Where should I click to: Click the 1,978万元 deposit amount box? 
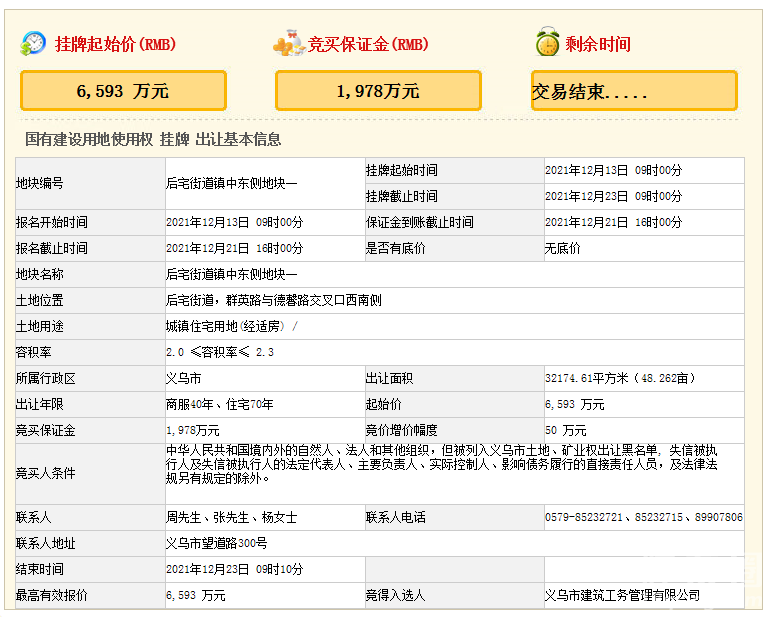(378, 91)
